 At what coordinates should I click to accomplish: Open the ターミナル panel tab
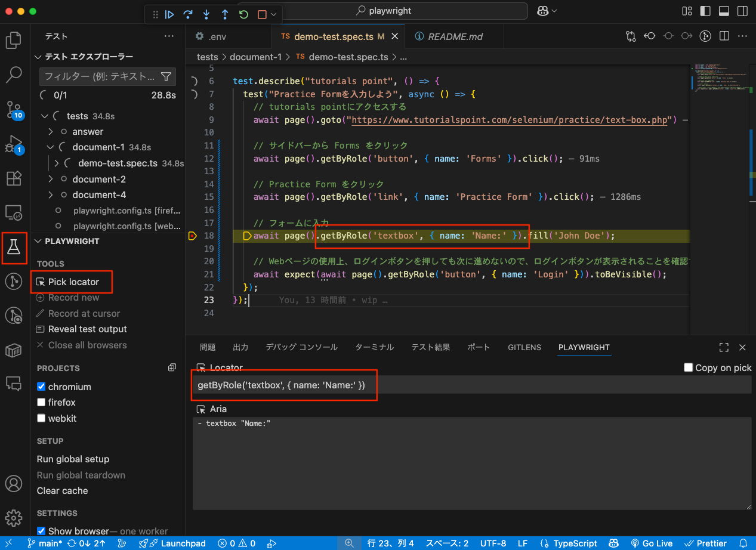tap(374, 347)
